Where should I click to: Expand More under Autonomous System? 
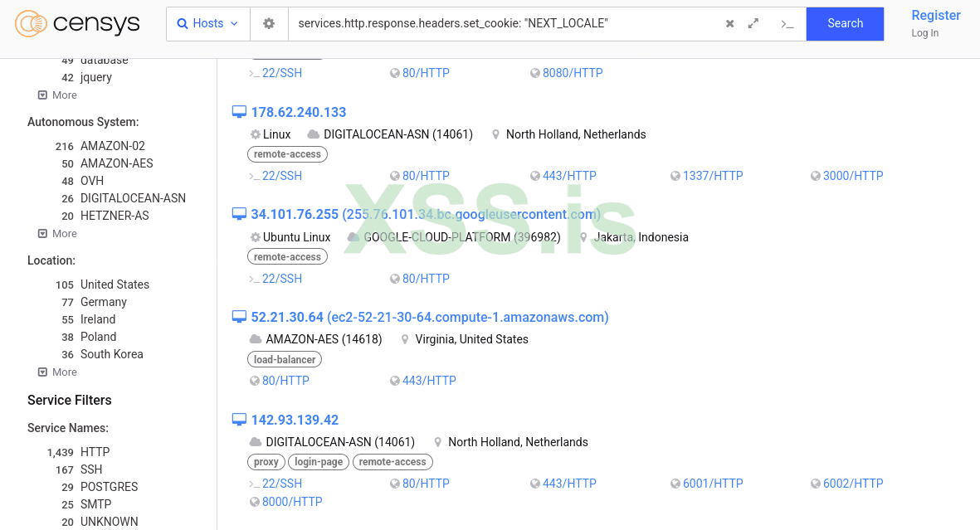pyautogui.click(x=57, y=234)
